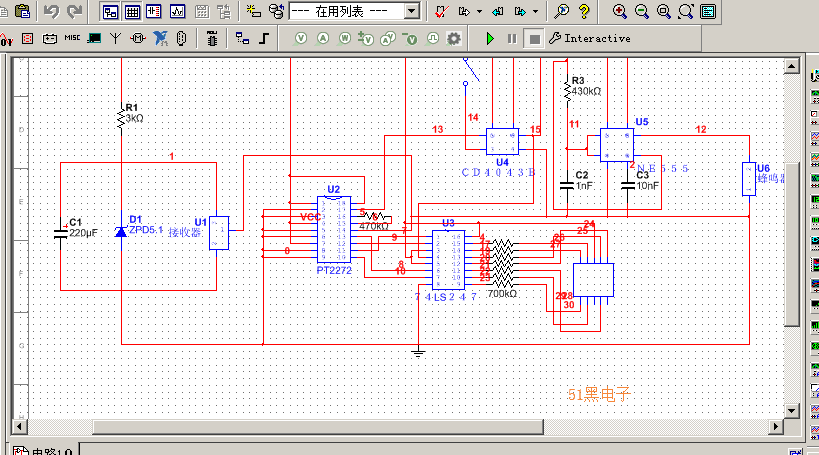Stop the simulation
The width and height of the screenshot is (819, 455).
click(x=534, y=39)
